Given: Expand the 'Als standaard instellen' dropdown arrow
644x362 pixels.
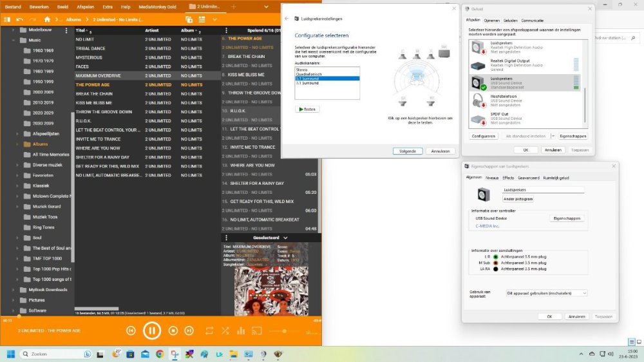Looking at the screenshot, I should (551, 137).
